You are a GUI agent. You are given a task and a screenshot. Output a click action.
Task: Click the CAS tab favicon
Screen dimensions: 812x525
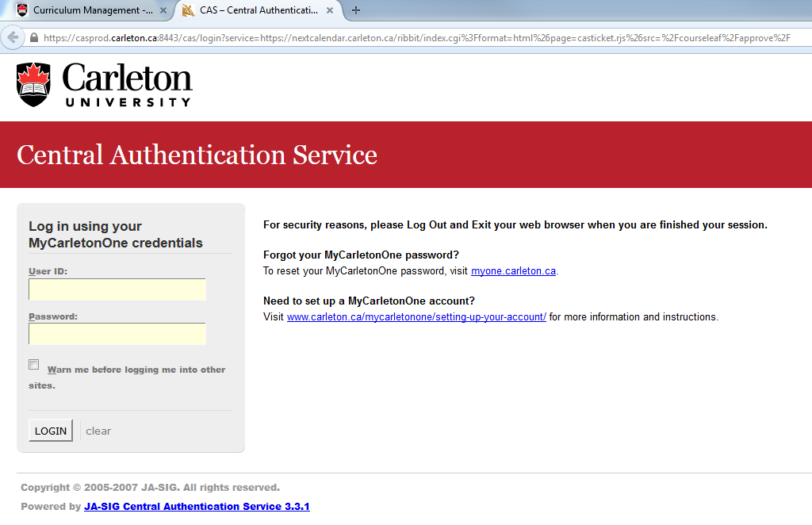click(188, 11)
